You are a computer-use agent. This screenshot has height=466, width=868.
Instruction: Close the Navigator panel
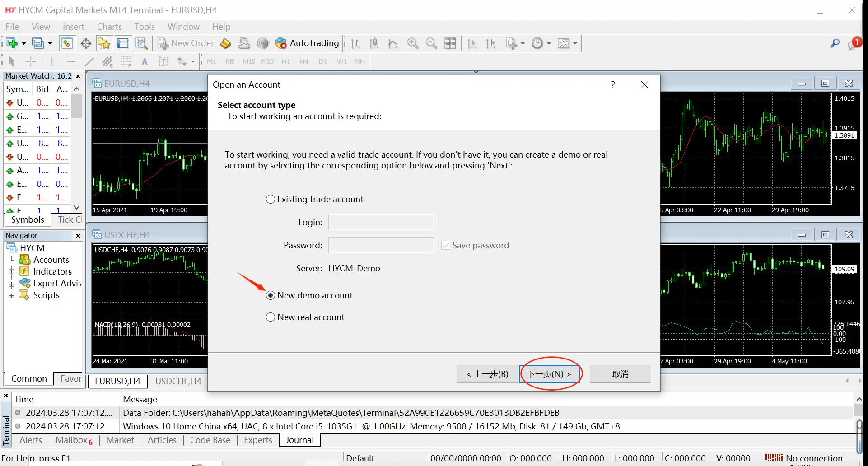point(78,235)
